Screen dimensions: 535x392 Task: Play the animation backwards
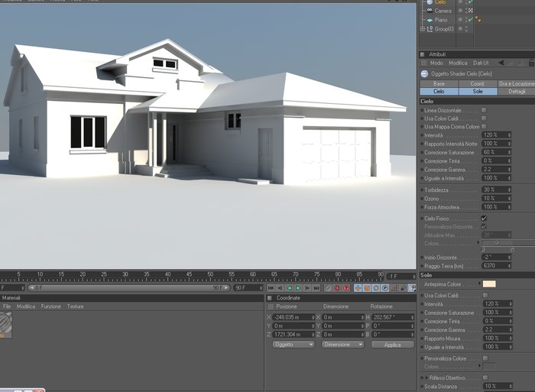[x=289, y=288]
